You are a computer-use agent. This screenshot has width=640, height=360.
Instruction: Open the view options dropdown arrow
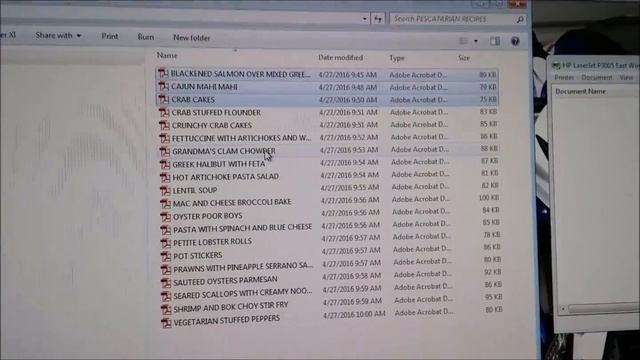[476, 41]
